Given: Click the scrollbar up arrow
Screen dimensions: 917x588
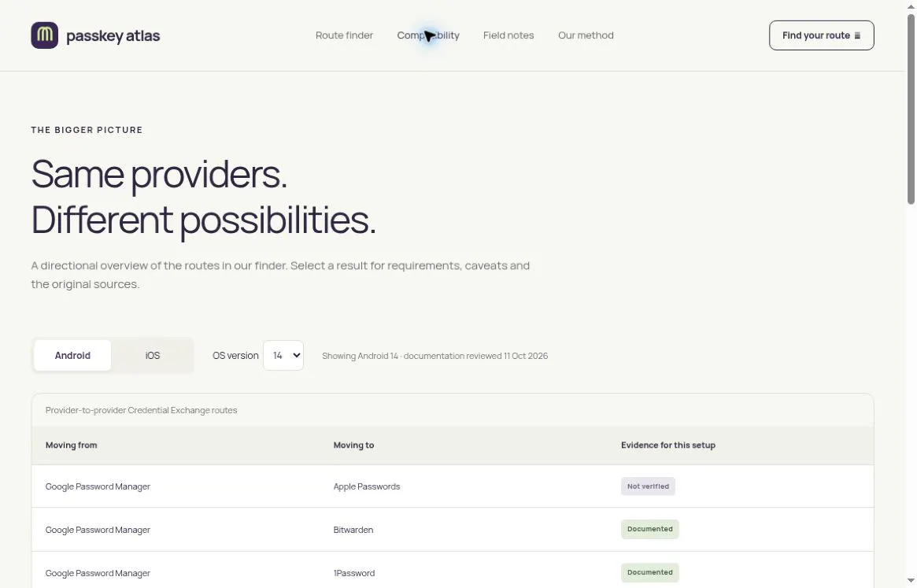Looking at the screenshot, I should (x=911, y=6).
